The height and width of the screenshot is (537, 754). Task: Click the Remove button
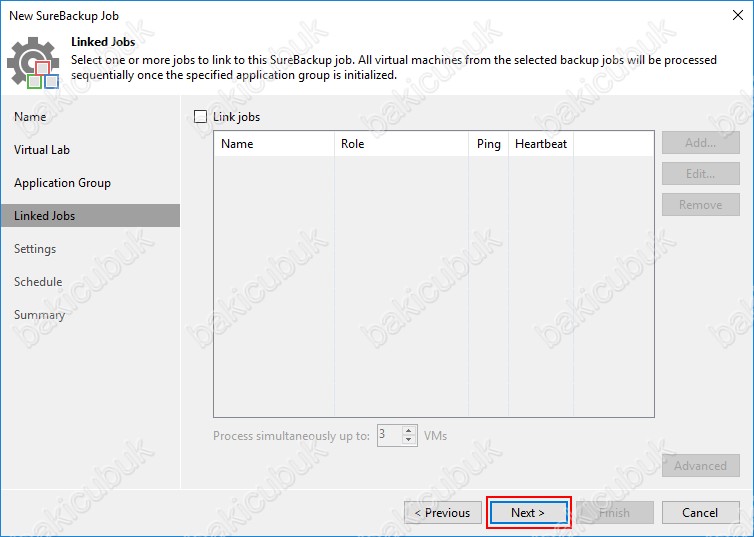pyautogui.click(x=701, y=205)
